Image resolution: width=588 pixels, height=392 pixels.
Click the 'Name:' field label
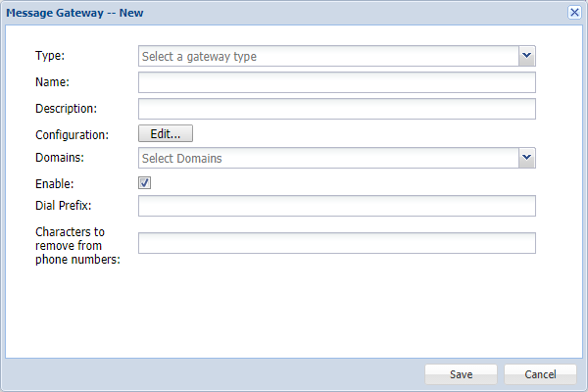52,82
